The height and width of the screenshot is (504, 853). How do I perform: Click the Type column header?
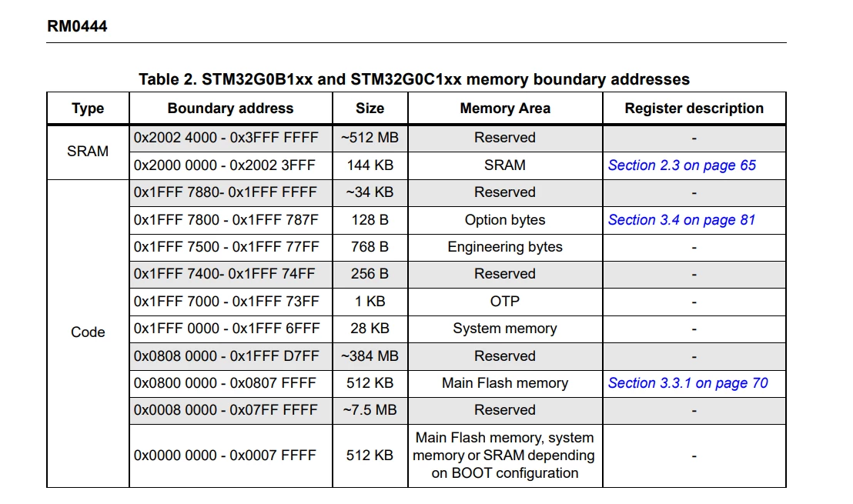88,108
